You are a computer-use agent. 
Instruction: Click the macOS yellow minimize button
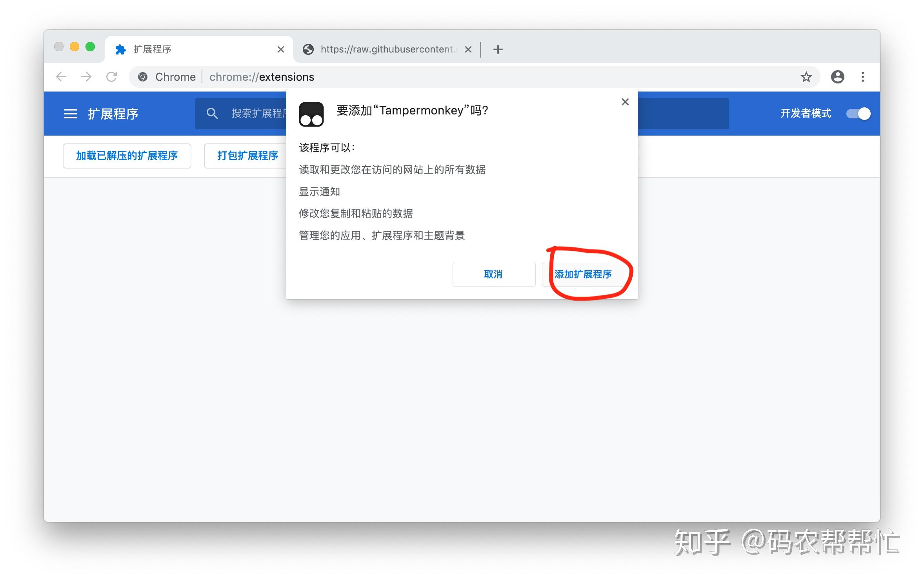click(75, 47)
